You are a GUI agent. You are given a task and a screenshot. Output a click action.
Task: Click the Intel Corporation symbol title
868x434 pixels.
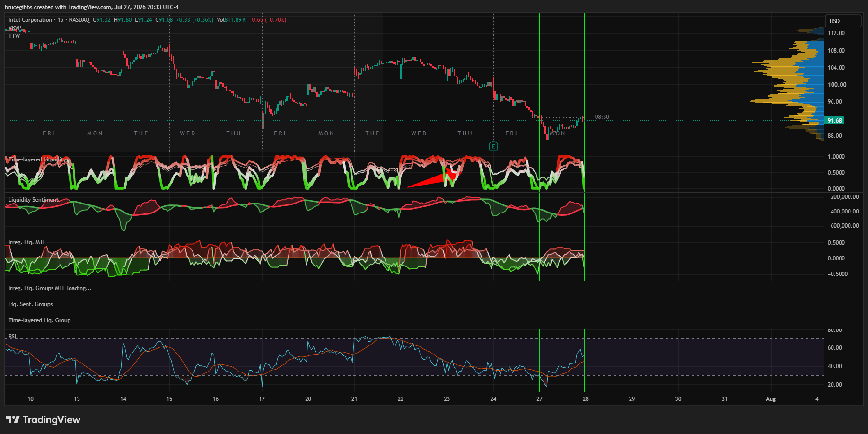point(30,20)
